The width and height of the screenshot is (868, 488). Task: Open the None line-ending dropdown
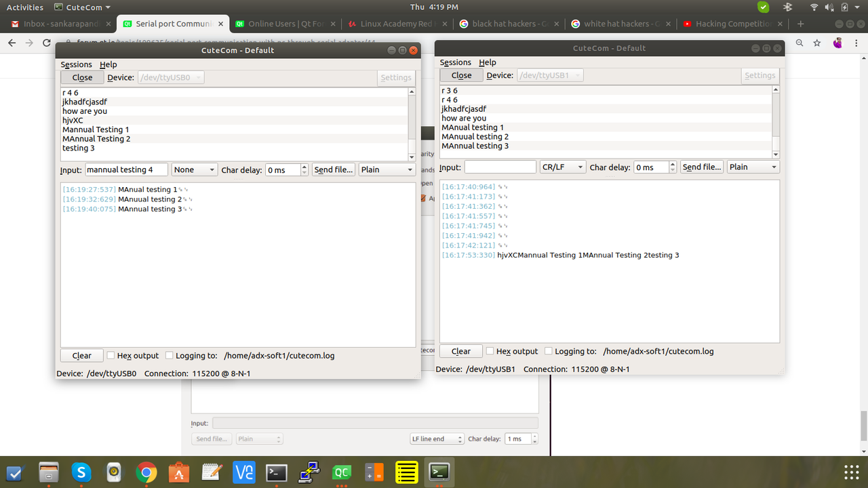(195, 169)
